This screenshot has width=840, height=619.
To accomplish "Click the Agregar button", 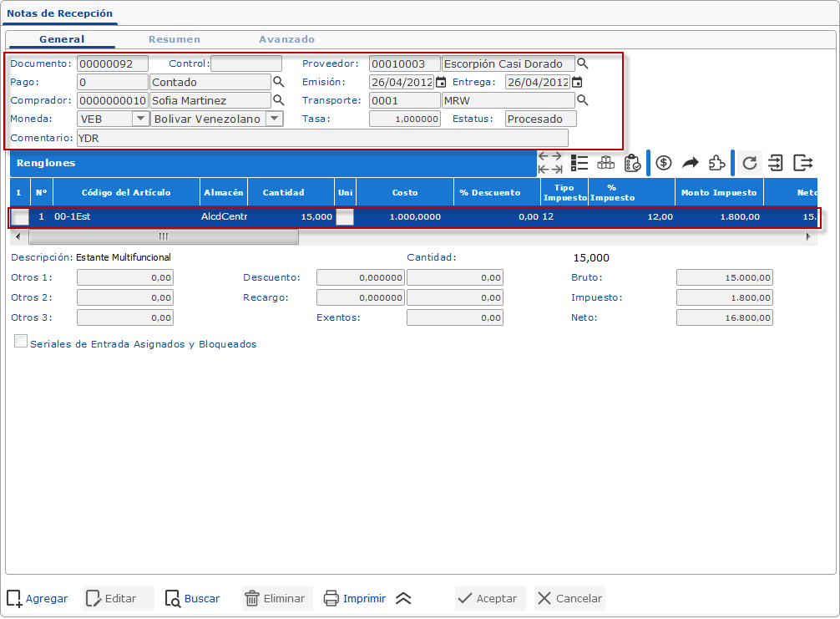I will [x=38, y=598].
